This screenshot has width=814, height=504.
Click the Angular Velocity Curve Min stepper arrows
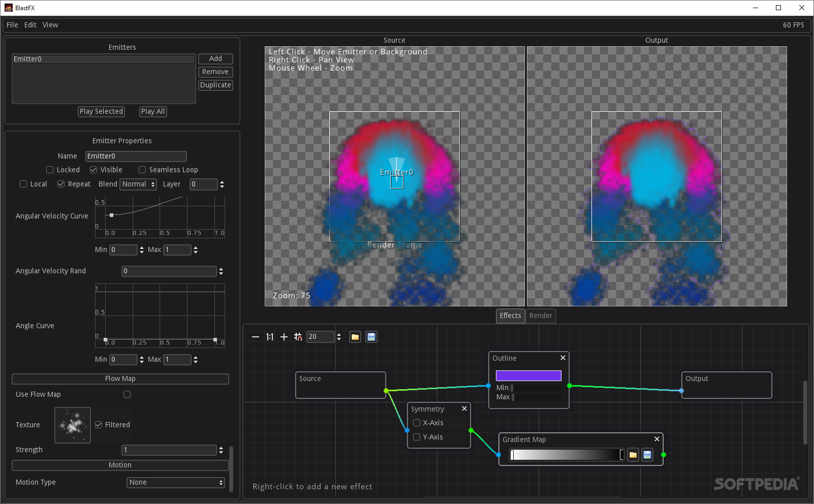pyautogui.click(x=142, y=250)
